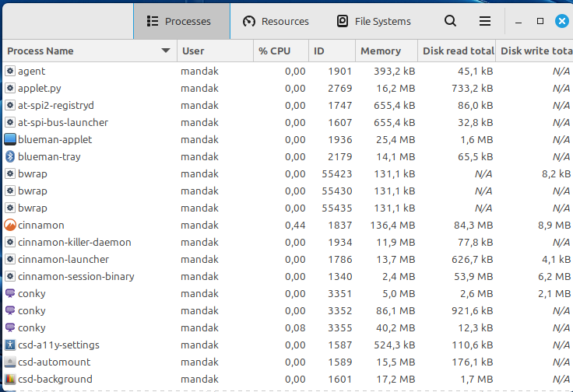
Task: Click the csd-a11y-settings accessibility icon
Action: (x=10, y=345)
